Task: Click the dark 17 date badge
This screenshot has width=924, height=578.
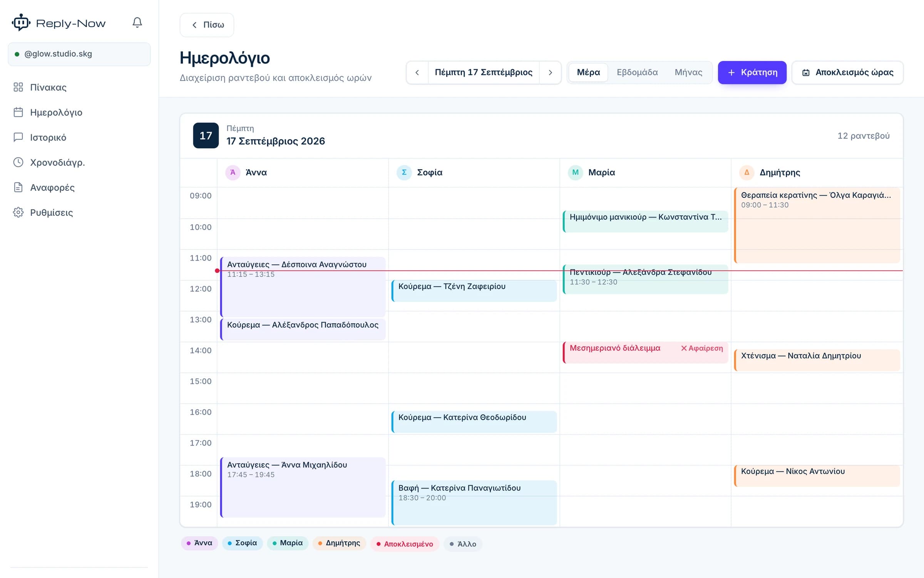Action: click(x=206, y=135)
